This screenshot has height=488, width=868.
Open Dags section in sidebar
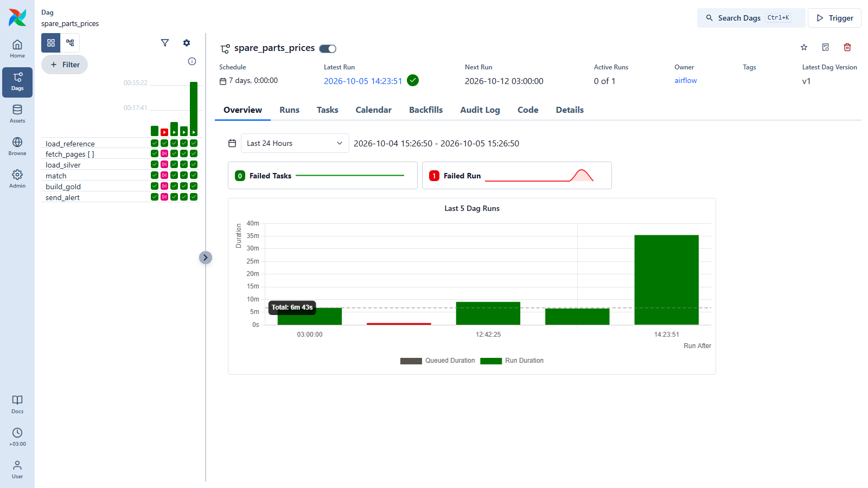17,82
